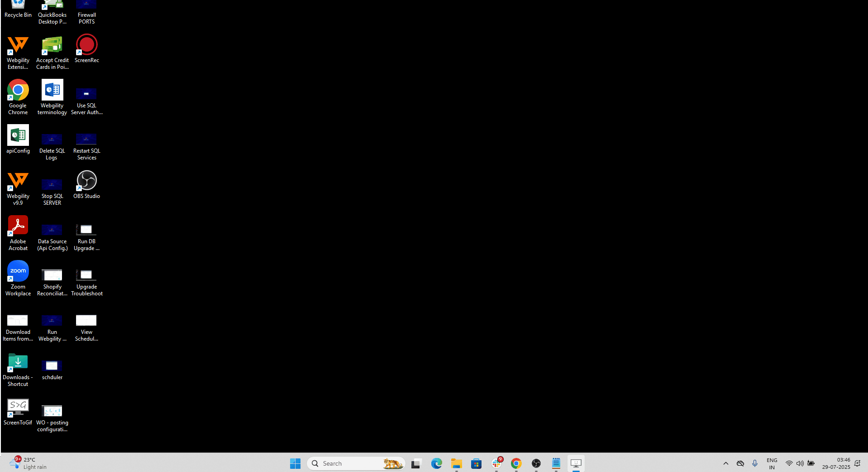The image size is (868, 472).
Task: Select the View Schedul... file icon
Action: tap(86, 328)
